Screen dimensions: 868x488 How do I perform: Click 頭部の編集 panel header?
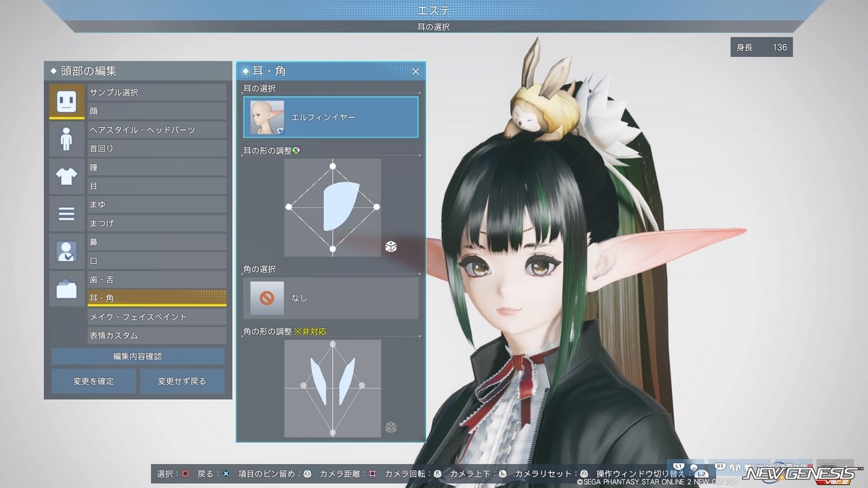tap(137, 71)
